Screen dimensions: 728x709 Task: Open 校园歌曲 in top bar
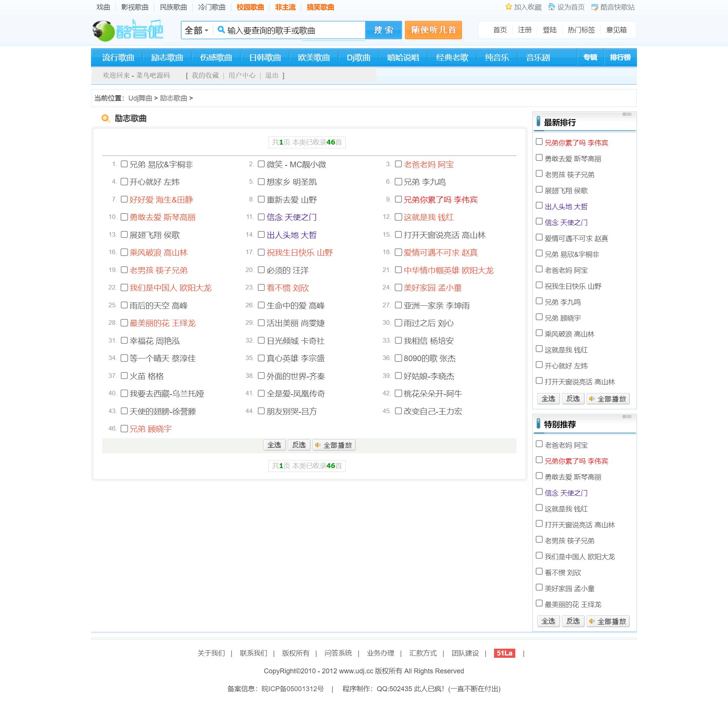[x=250, y=7]
